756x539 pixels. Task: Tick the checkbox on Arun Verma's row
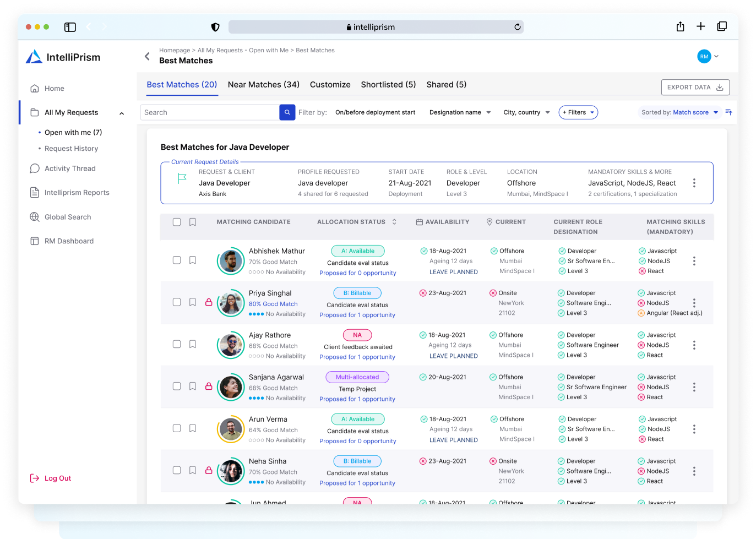pyautogui.click(x=176, y=428)
